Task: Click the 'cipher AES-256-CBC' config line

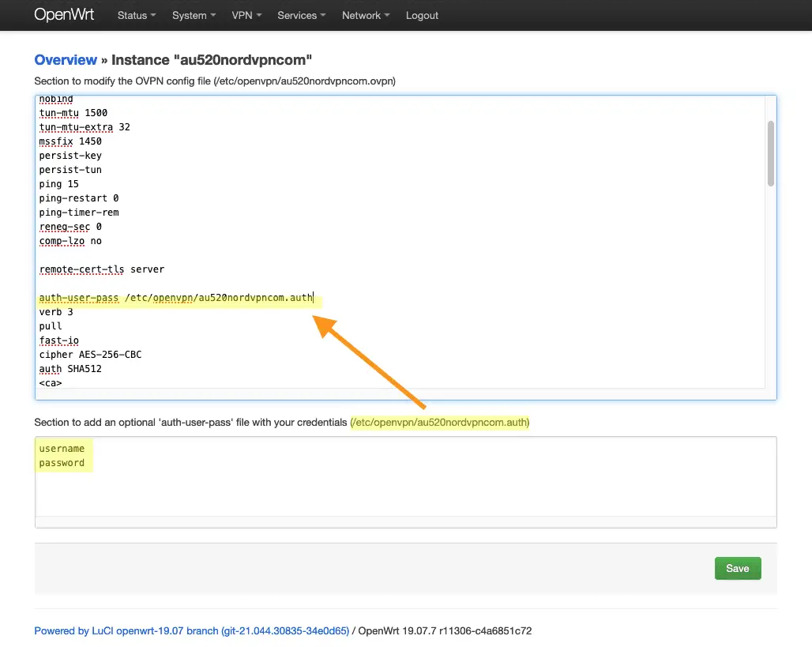Action: [90, 355]
